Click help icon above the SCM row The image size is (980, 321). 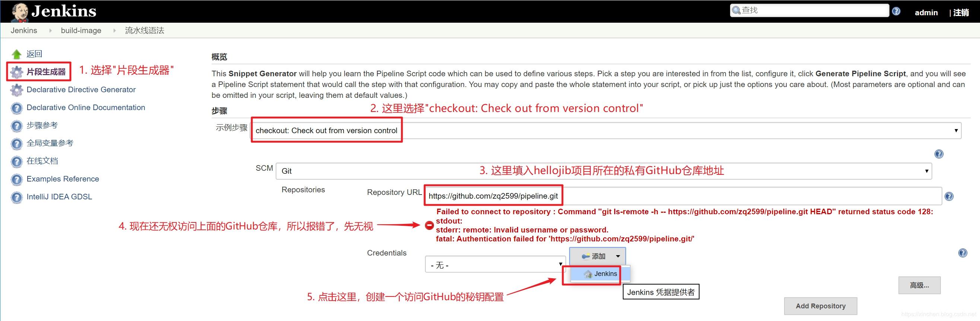939,154
